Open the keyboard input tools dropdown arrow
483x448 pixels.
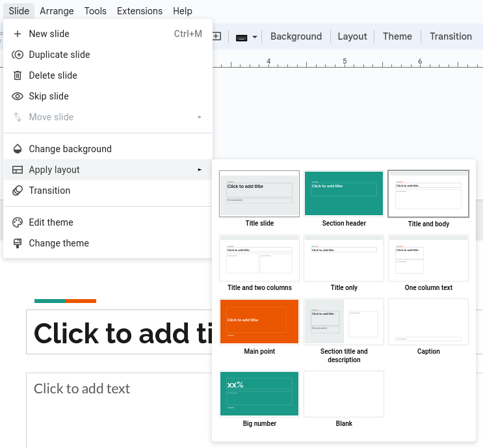(x=255, y=37)
